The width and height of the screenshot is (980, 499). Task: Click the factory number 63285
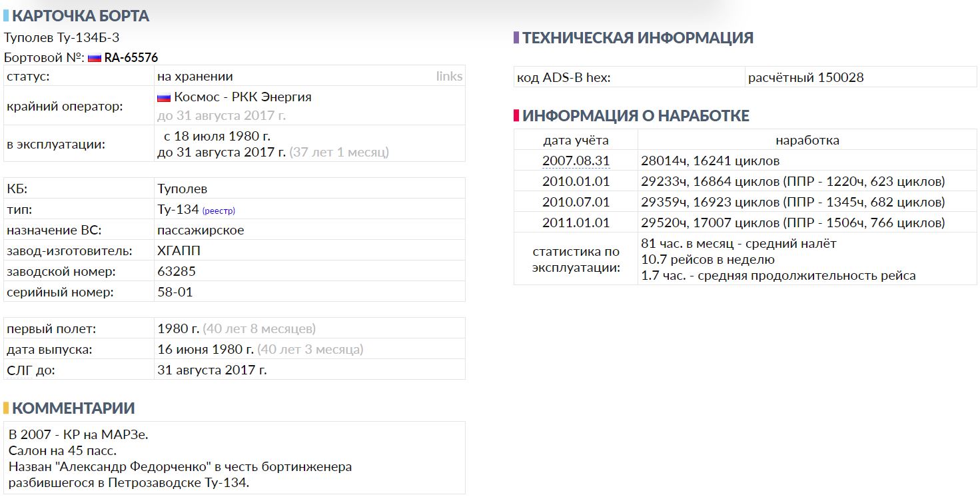click(177, 272)
